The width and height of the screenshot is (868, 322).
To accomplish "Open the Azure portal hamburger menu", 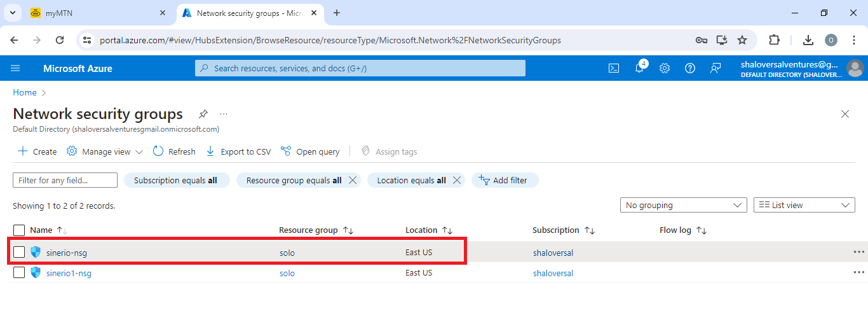I will coord(16,68).
